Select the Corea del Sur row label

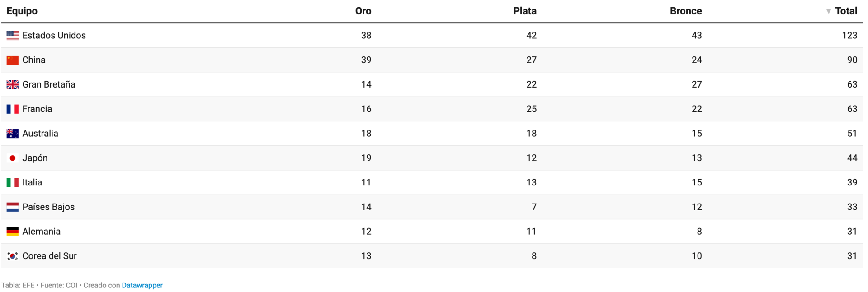click(x=49, y=256)
